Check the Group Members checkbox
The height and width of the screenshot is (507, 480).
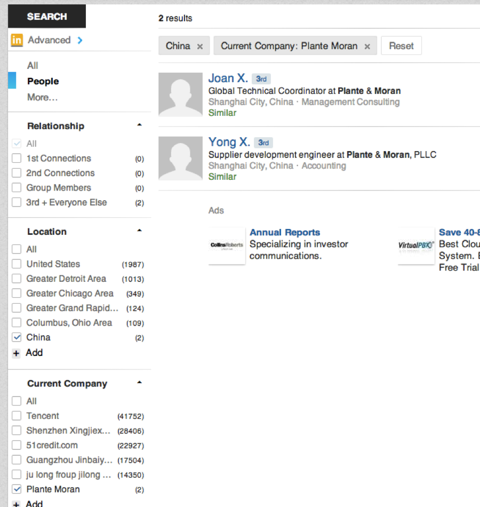pos(16,187)
